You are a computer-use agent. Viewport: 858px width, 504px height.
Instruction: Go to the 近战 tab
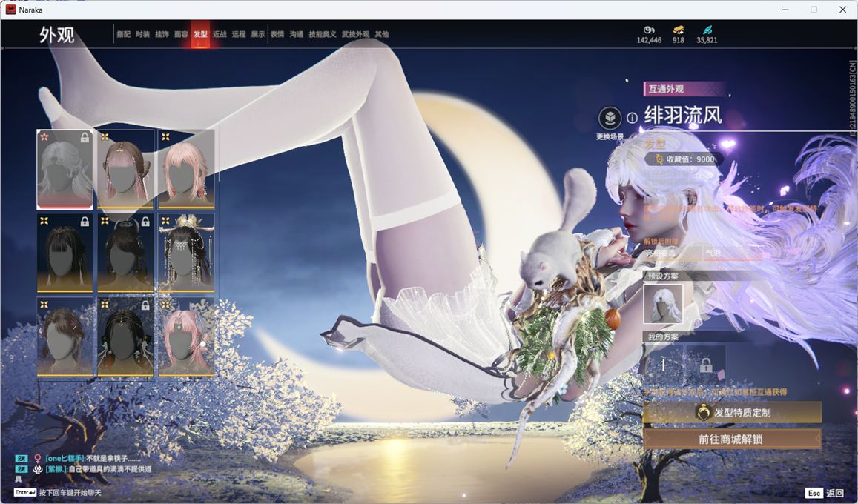click(220, 34)
